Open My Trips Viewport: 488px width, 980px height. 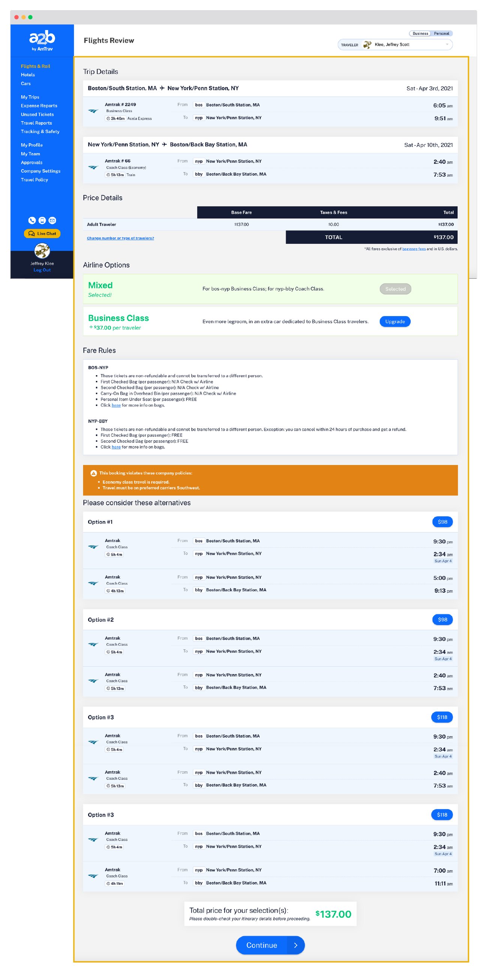pos(30,97)
